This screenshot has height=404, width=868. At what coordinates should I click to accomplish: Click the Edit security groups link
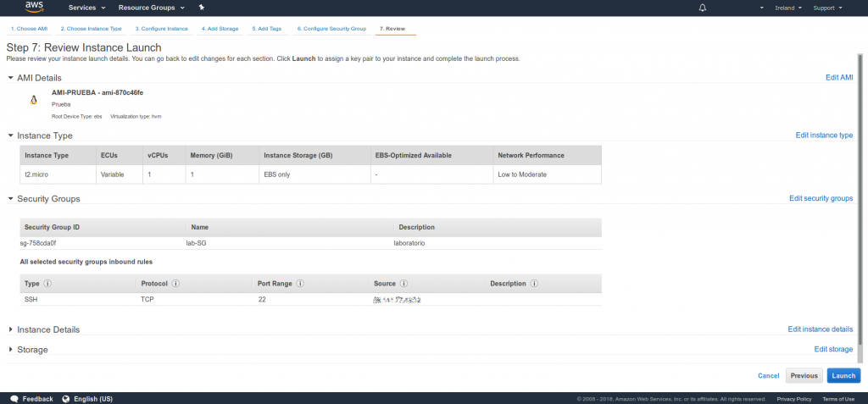(821, 198)
